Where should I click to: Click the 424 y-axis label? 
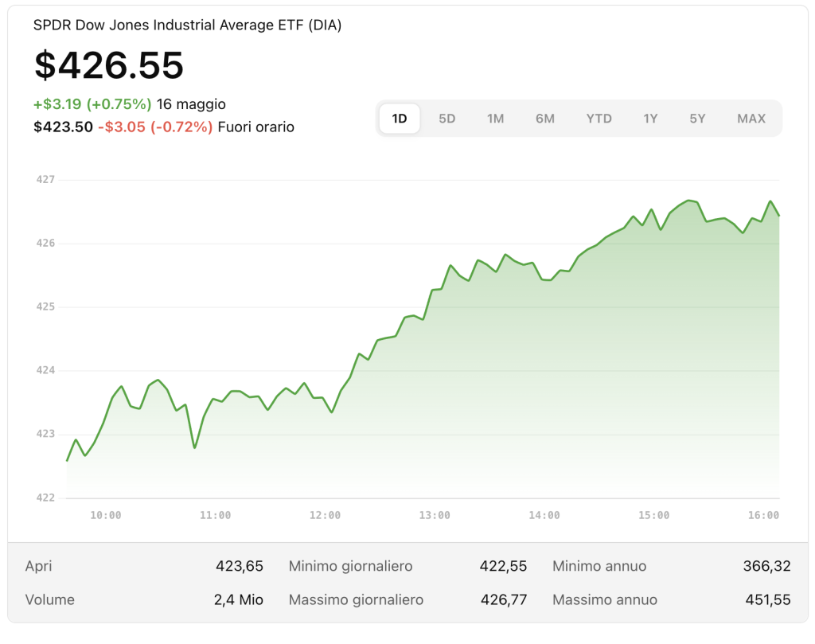coord(45,370)
